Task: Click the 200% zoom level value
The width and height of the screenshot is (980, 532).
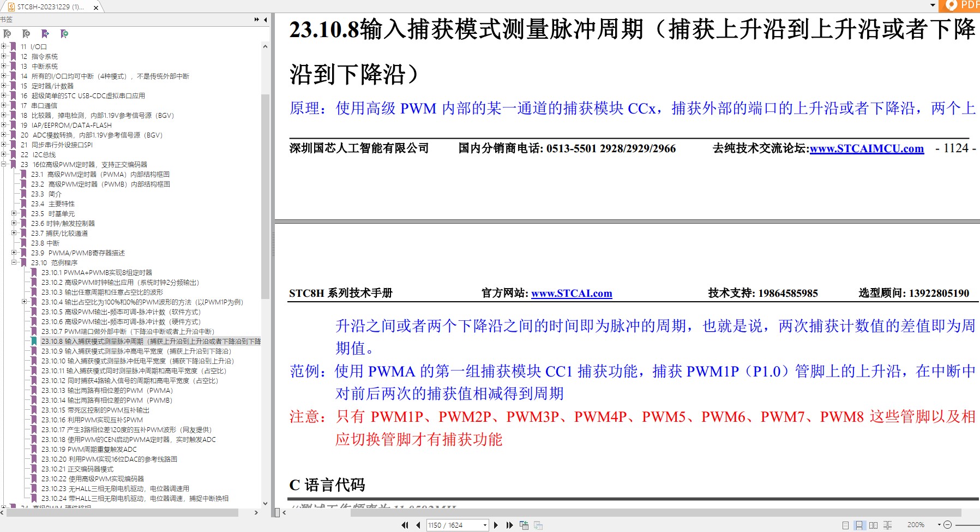Action: (x=916, y=525)
